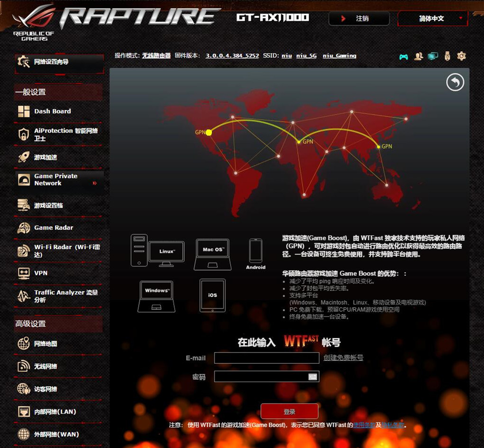Click the niu_Gaming SSID link
This screenshot has width=484, height=448.
click(x=340, y=56)
